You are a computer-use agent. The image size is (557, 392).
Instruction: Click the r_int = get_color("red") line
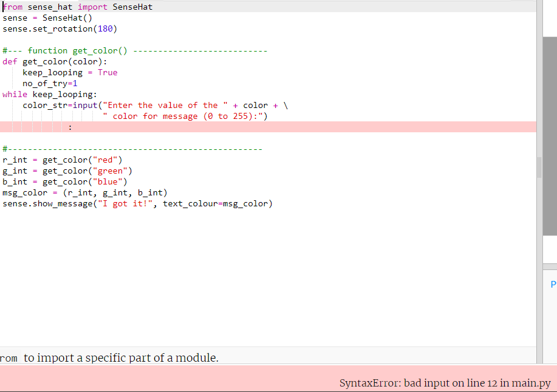(61, 160)
